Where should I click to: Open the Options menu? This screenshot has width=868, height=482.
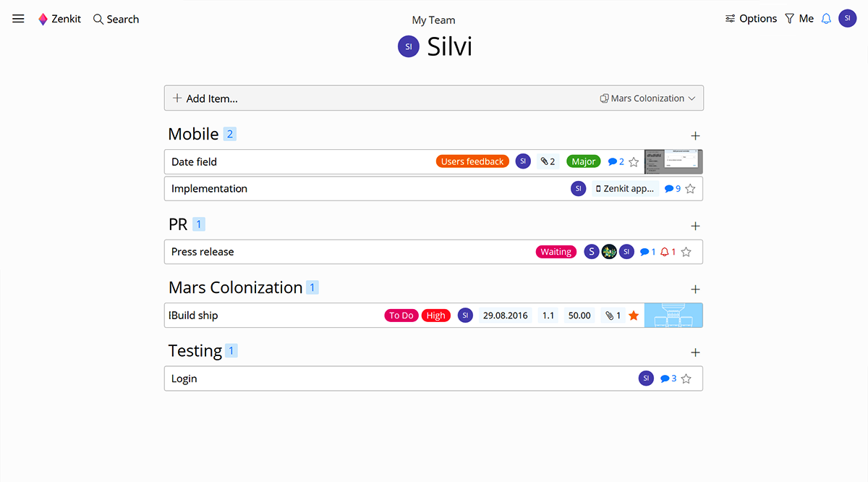pos(751,19)
